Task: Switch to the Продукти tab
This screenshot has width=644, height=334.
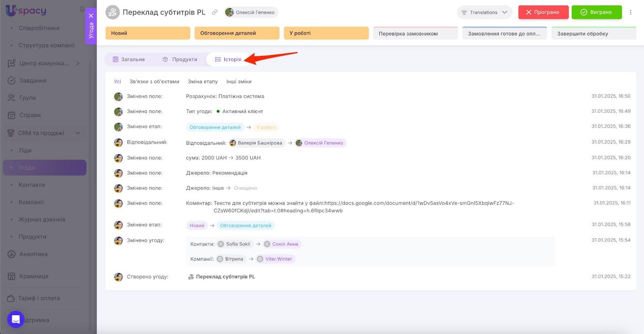Action: tap(180, 60)
